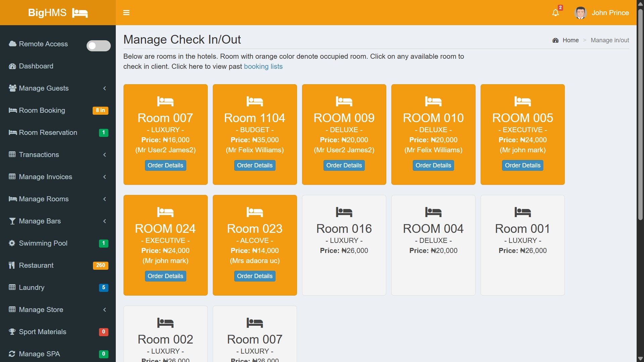Open the Laundry menu item
Viewport: 644px width, 362px height.
[32, 287]
